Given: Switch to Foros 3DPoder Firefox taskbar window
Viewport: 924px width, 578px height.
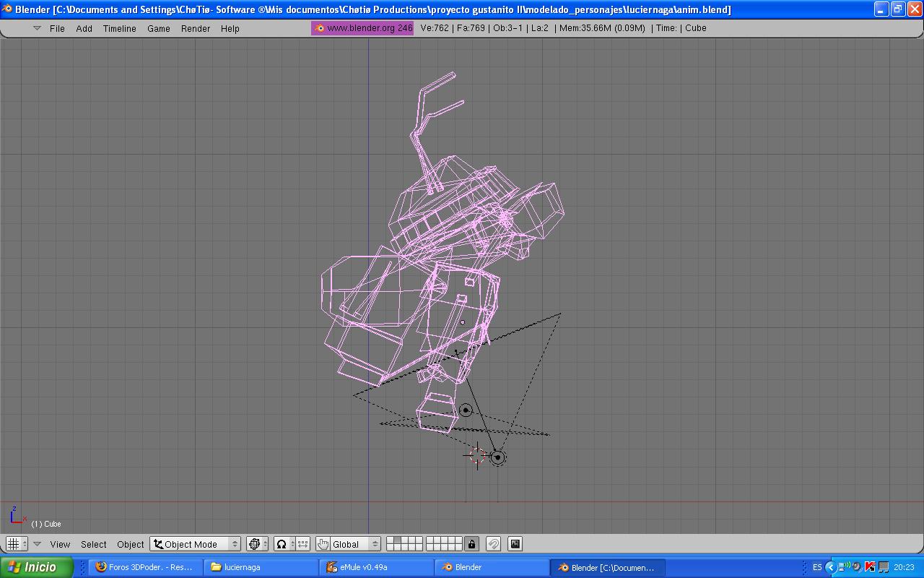Looking at the screenshot, I should (145, 567).
